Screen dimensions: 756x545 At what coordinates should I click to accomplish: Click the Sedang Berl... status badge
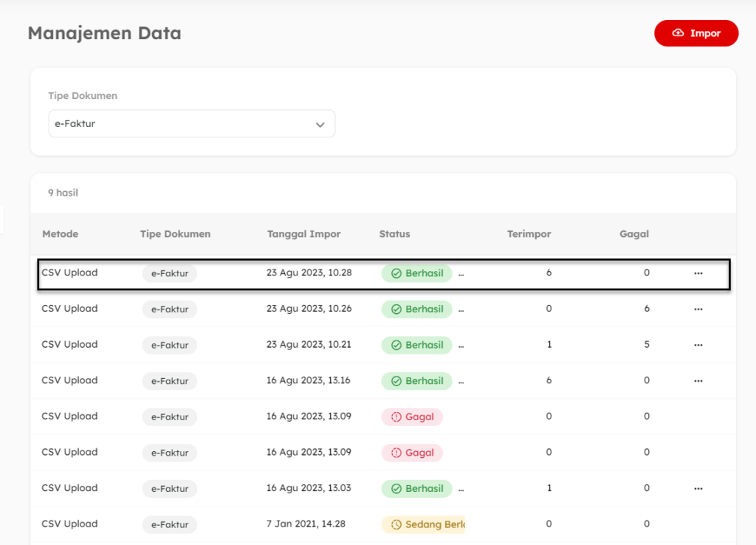(423, 524)
